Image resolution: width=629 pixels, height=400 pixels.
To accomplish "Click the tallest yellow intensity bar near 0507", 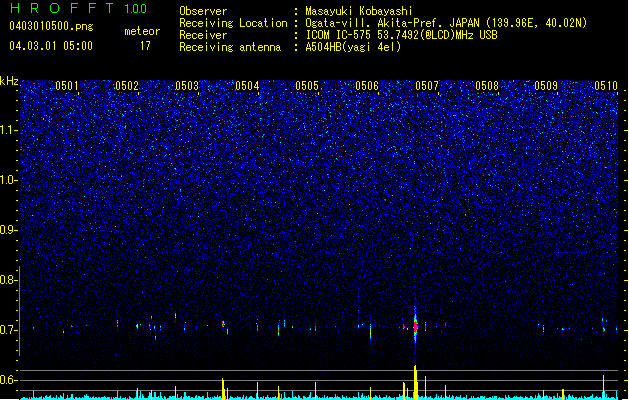I will (x=416, y=382).
